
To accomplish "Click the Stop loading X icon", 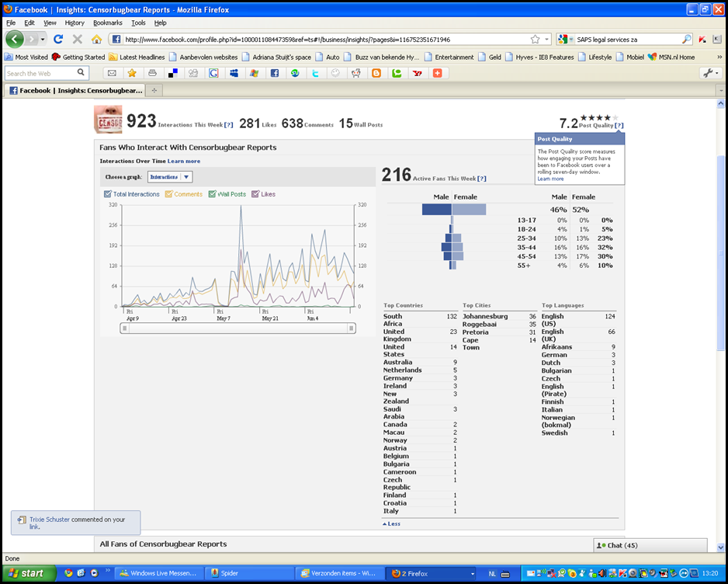I will pos(78,40).
